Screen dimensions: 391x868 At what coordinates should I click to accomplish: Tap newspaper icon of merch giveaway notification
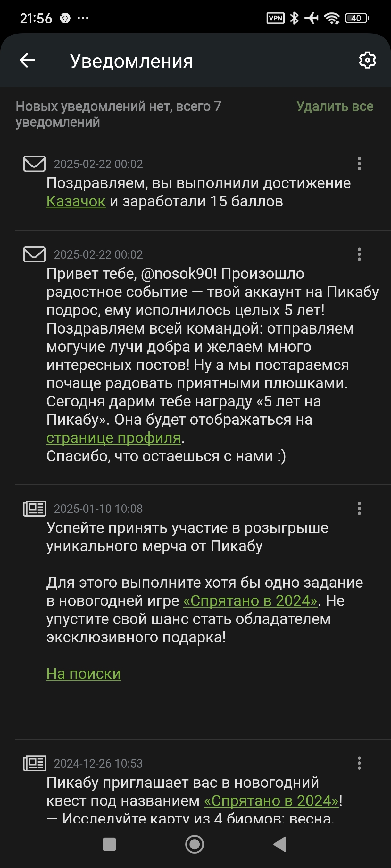[x=34, y=509]
